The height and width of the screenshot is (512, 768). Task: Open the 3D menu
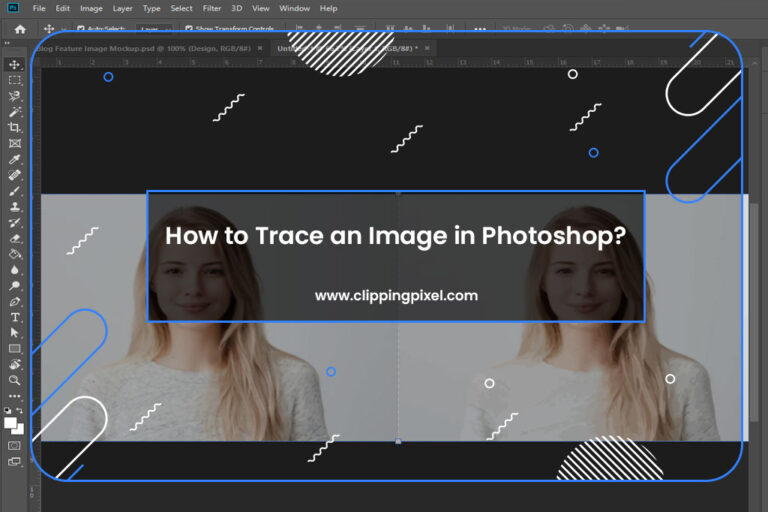pos(237,8)
